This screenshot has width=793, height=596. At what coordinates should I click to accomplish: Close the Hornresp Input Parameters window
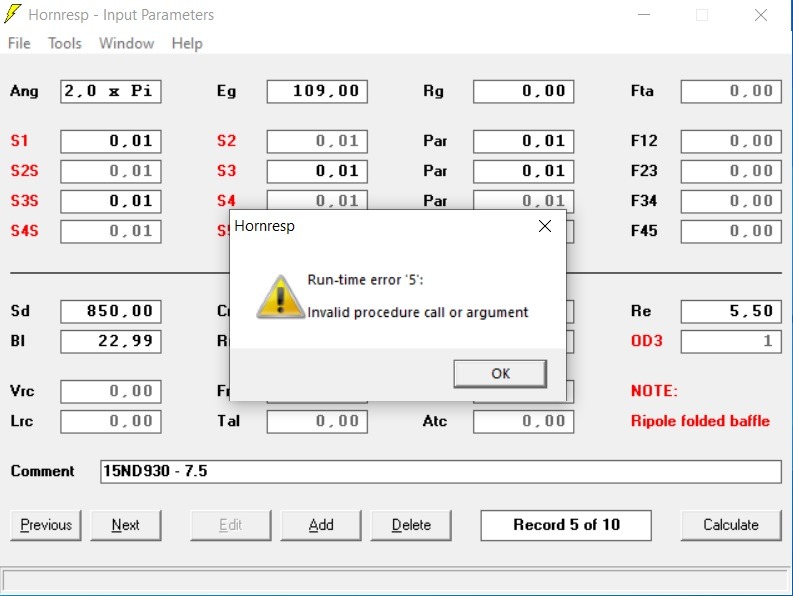tap(761, 15)
